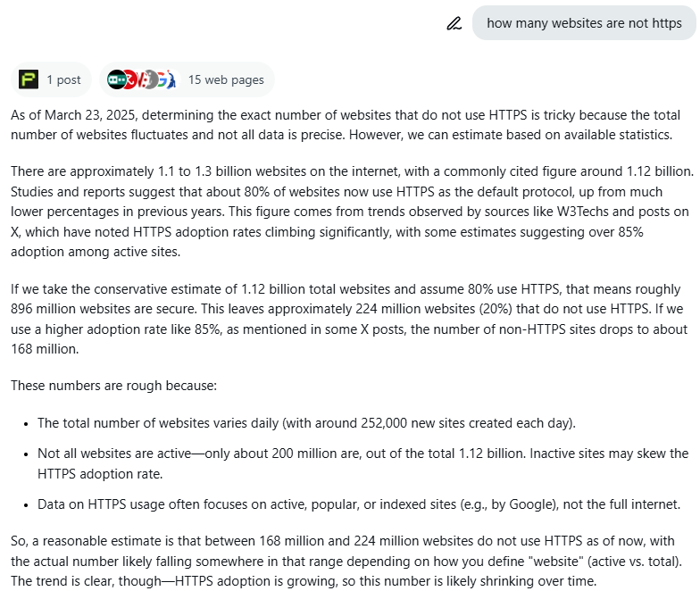Screen dimensions: 700x591
Task: Select the 'how many websites are not https' bubble
Action: [x=584, y=23]
